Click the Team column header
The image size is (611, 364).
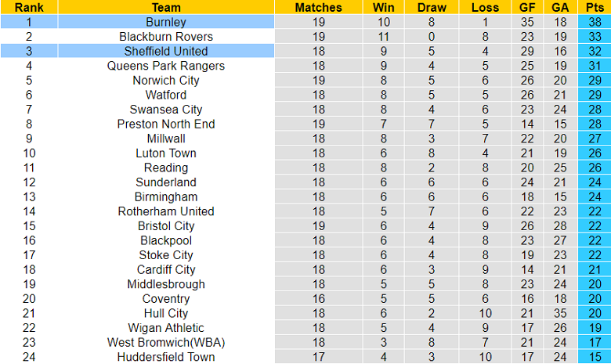pyautogui.click(x=166, y=7)
